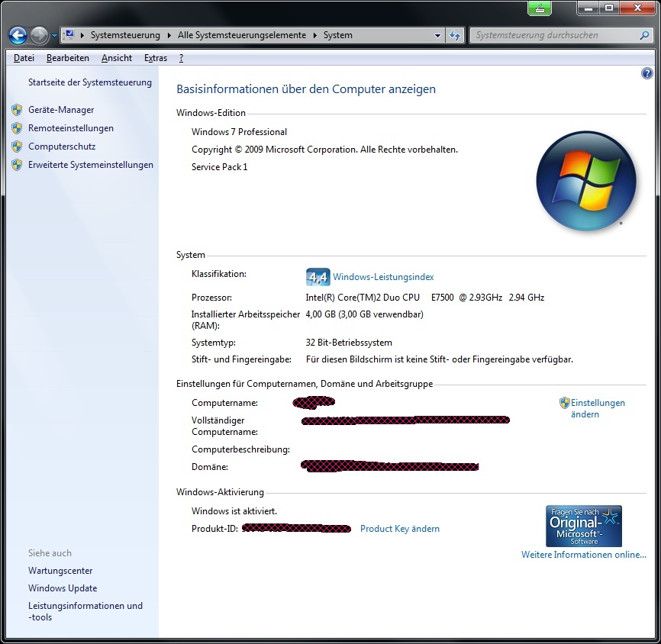The image size is (661, 644).
Task: Close the System window
Action: click(637, 8)
